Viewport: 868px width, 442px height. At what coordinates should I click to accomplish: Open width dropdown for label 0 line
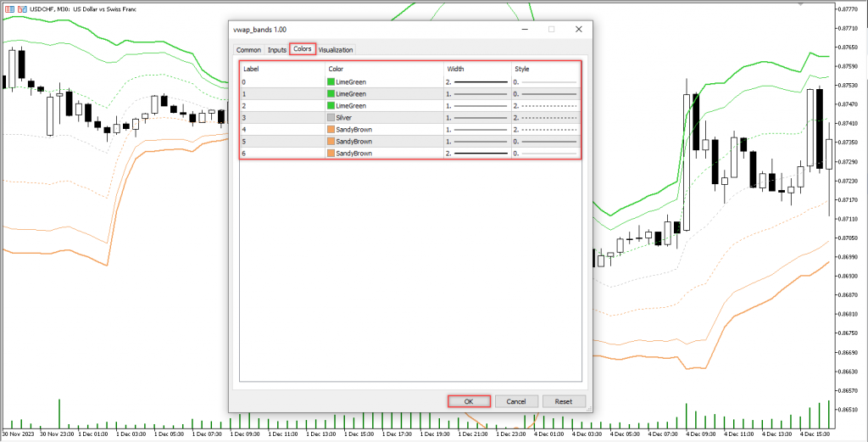click(x=477, y=81)
